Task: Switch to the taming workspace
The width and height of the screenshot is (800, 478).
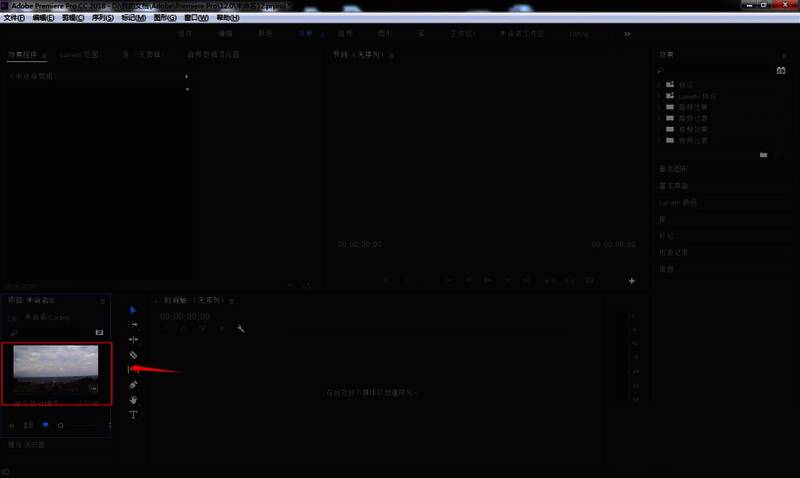Action: coord(579,34)
